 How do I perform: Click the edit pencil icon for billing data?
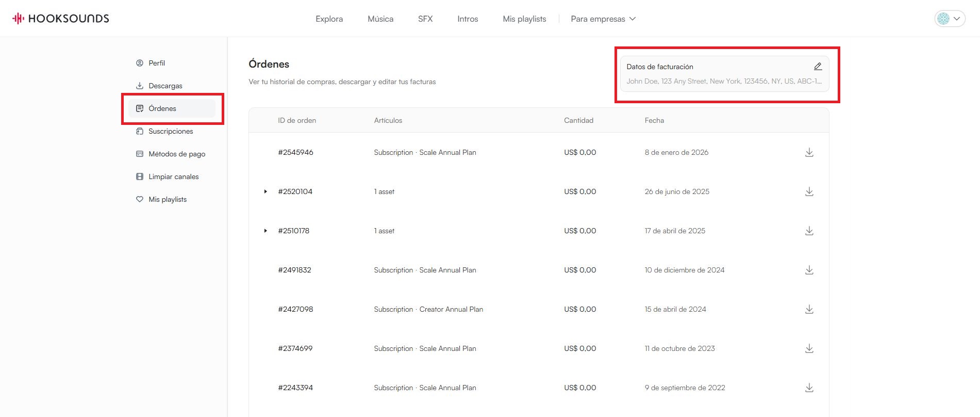818,67
